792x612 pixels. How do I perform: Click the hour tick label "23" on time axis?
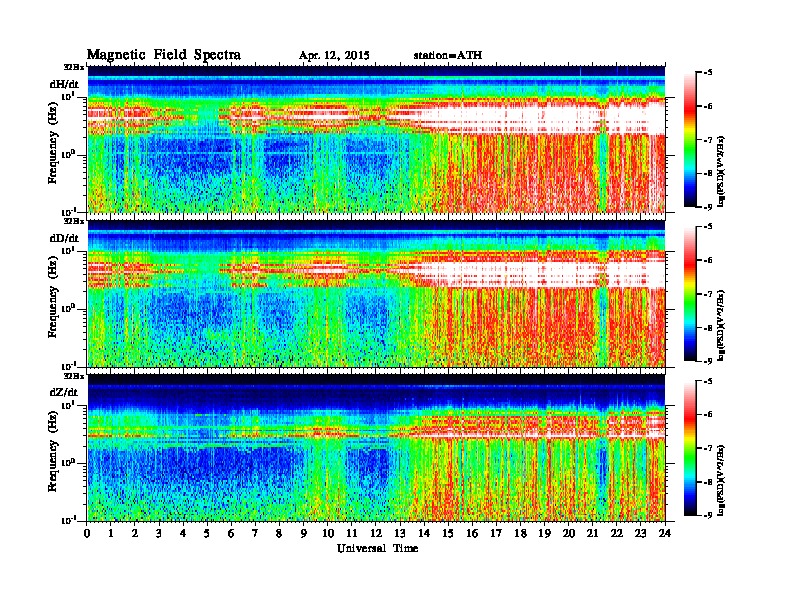click(641, 533)
